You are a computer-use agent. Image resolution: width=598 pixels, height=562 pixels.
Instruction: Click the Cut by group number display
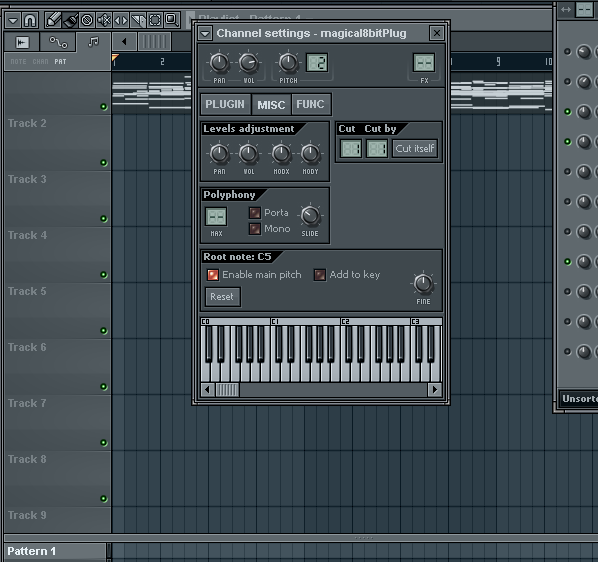[377, 149]
